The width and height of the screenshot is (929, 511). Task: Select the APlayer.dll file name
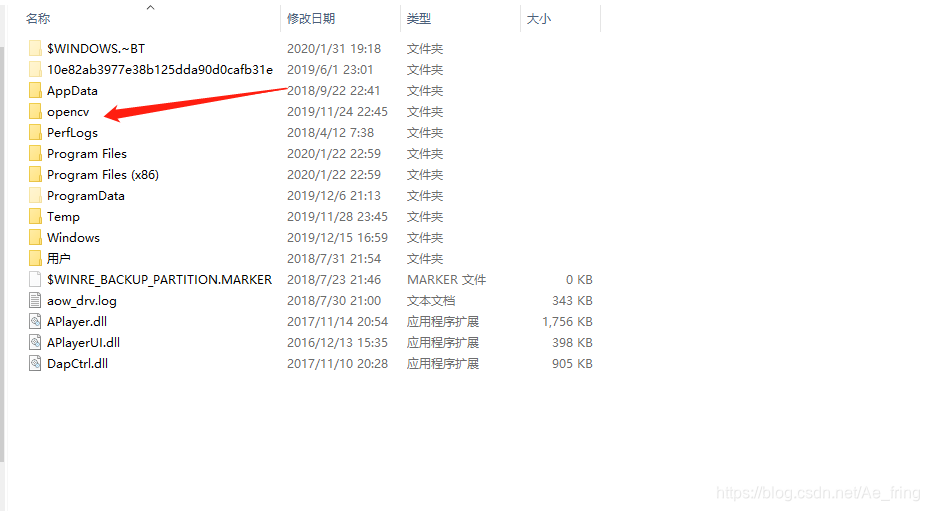point(77,321)
